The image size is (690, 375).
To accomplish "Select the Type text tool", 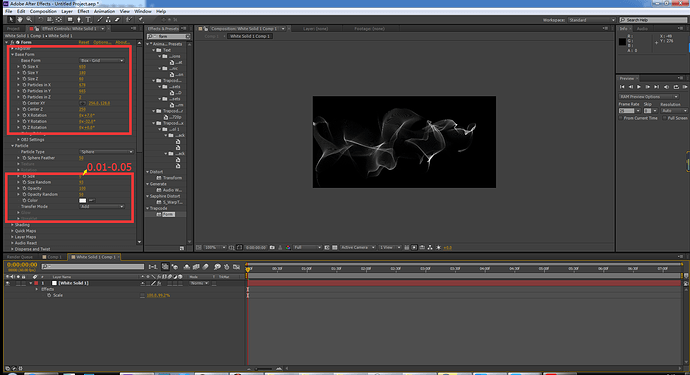I will [x=88, y=19].
